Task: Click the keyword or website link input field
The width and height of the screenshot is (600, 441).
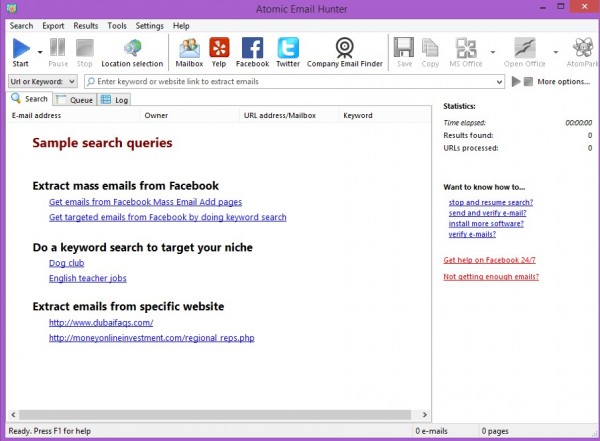Action: point(294,82)
